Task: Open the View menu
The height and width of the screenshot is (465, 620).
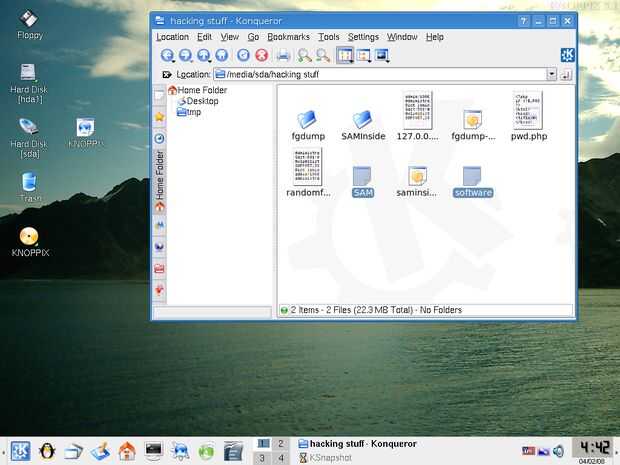Action: (230, 37)
